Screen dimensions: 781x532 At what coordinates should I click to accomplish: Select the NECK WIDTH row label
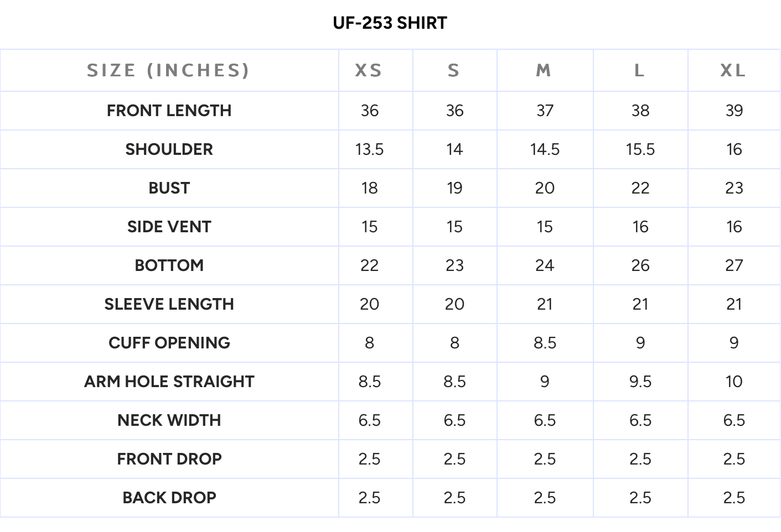(169, 420)
